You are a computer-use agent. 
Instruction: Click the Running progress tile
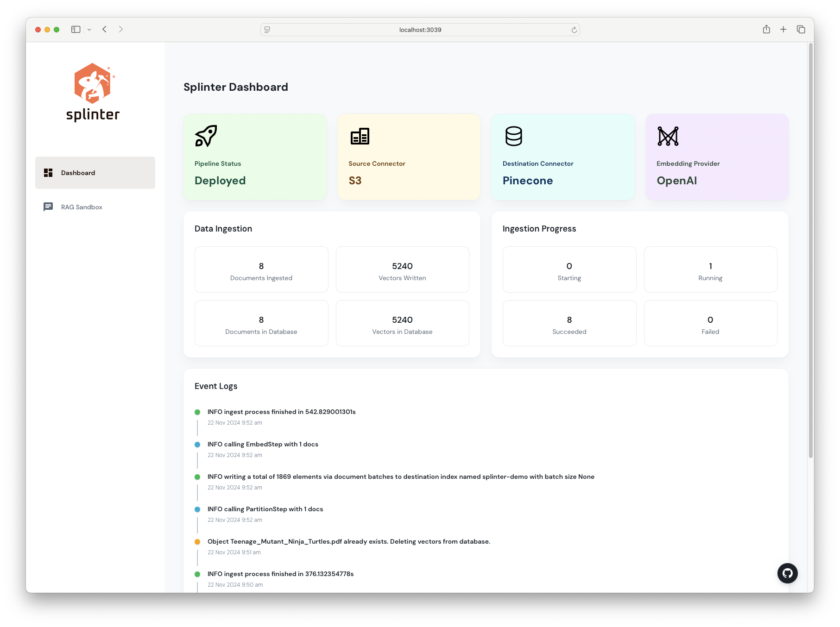coord(711,270)
